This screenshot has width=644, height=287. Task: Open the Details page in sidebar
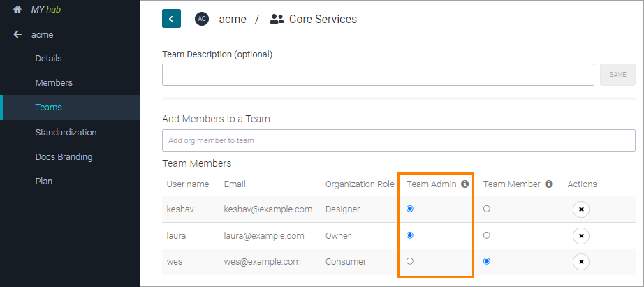[x=48, y=59]
